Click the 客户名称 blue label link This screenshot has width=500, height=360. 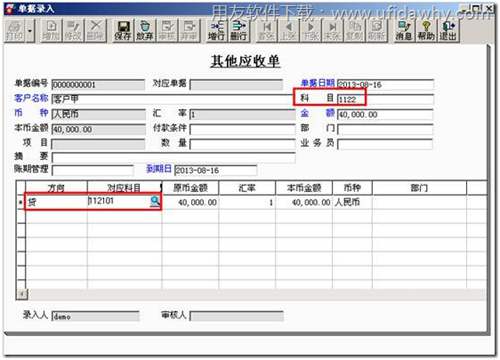[x=31, y=98]
